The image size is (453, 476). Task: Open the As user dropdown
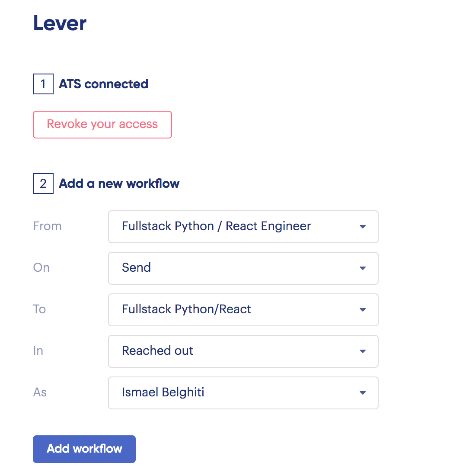pyautogui.click(x=243, y=393)
